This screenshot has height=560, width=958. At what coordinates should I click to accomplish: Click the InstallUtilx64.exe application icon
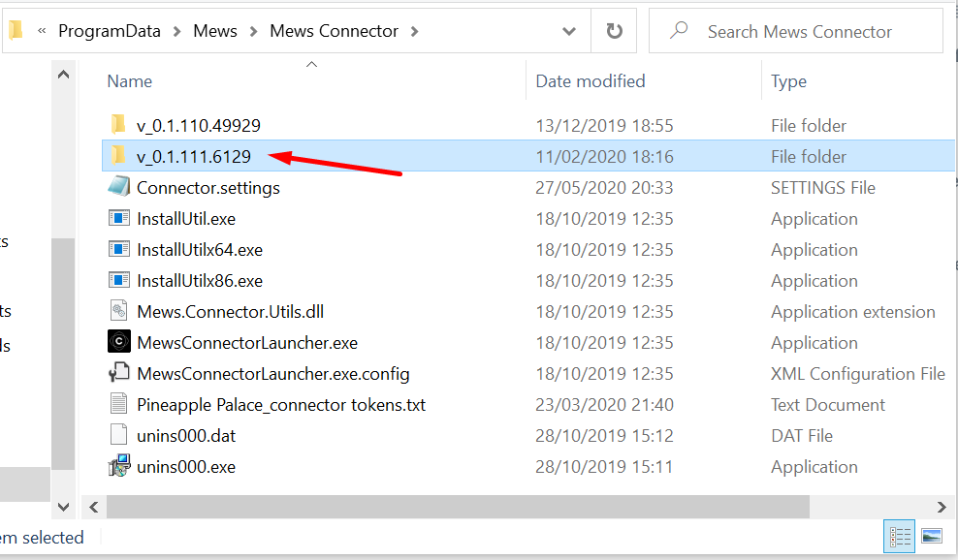pos(119,249)
